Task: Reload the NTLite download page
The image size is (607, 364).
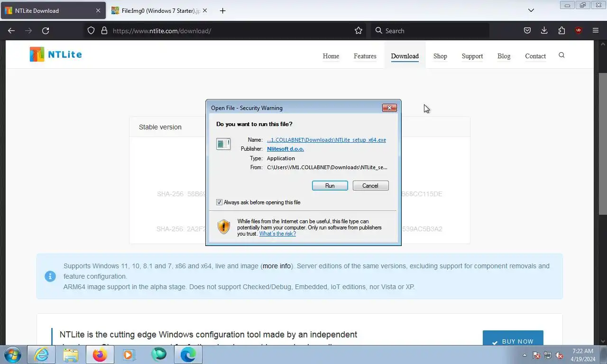Action: click(46, 30)
